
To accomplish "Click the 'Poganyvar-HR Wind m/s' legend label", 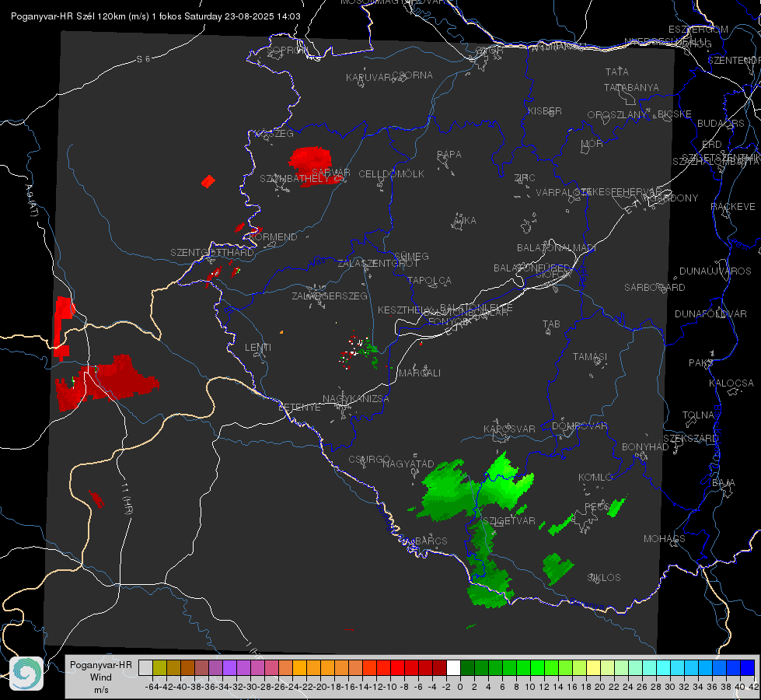I will coord(101,677).
